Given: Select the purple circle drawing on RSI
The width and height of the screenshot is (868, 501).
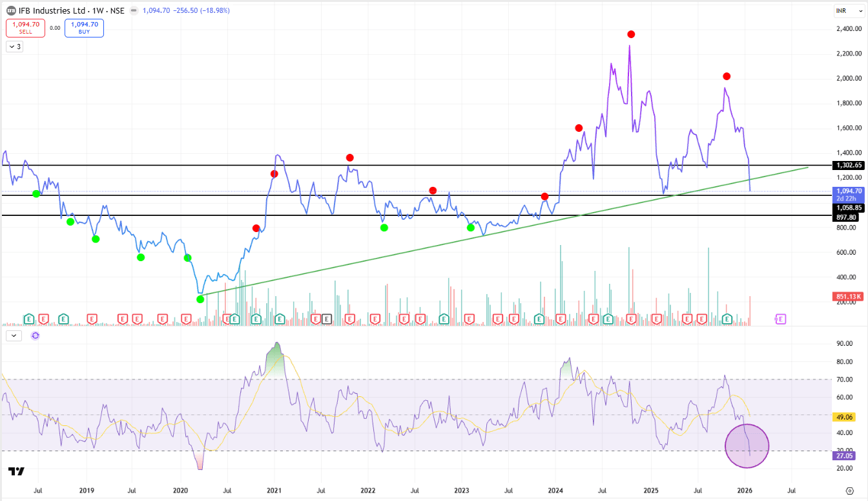Looking at the screenshot, I should 747,445.
